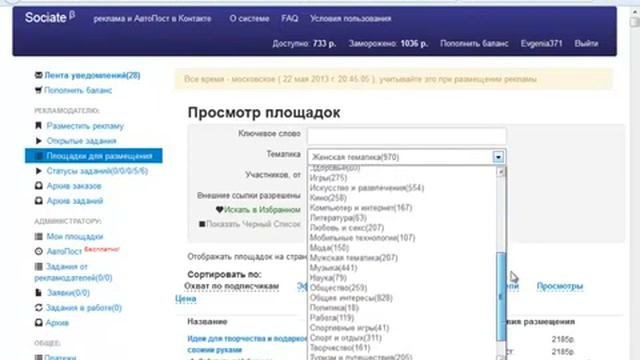Open Статусы заданий(0/0/0/5/6) link
The image size is (640, 360).
97,171
